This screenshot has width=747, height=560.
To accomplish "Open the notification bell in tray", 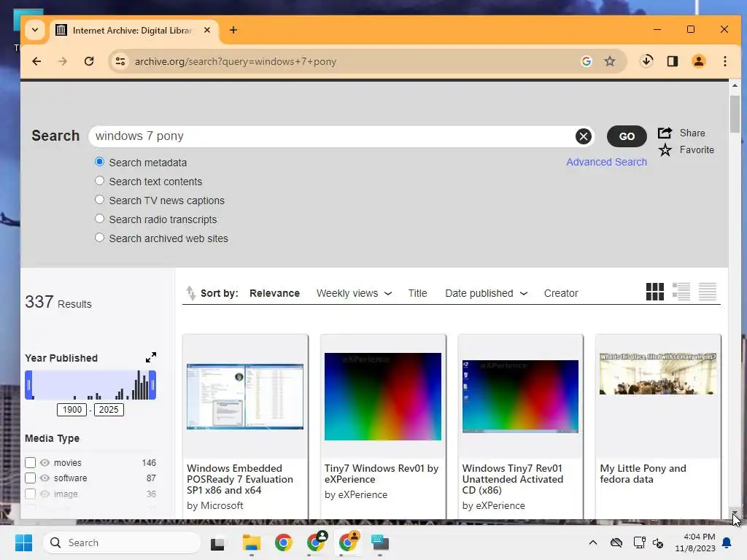I will click(727, 542).
